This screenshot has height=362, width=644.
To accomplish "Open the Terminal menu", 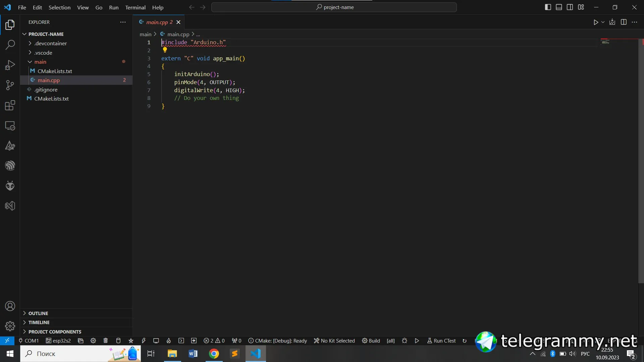I will (x=135, y=7).
